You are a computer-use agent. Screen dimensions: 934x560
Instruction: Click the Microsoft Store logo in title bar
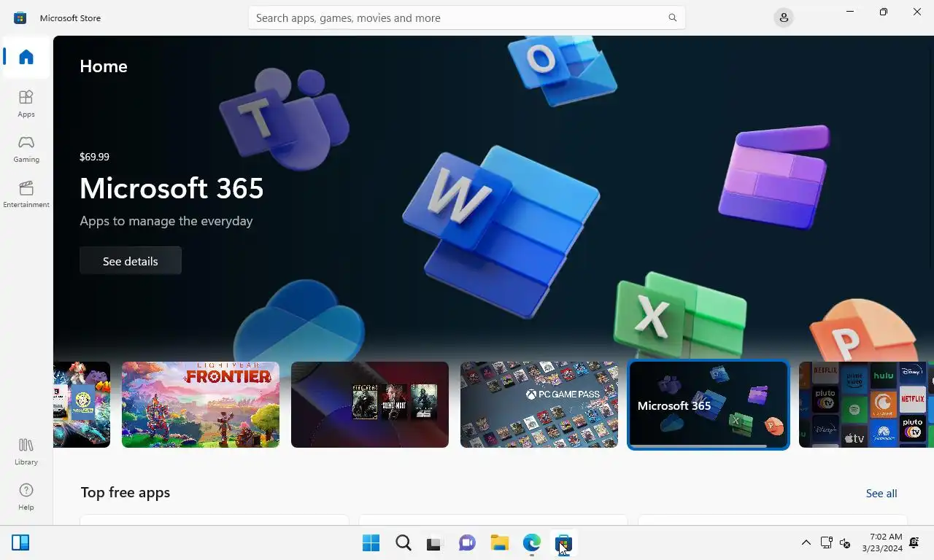[20, 17]
